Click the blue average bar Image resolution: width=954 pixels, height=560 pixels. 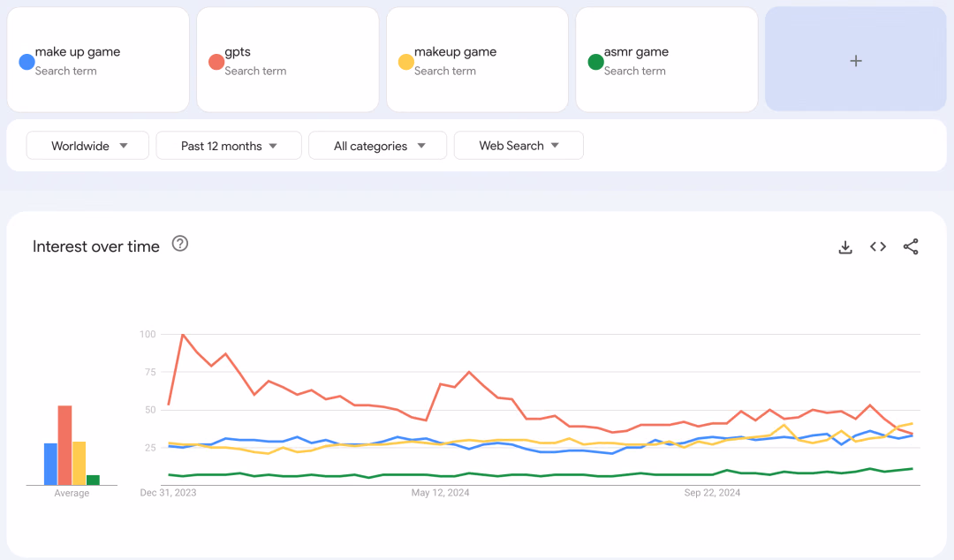click(x=50, y=464)
